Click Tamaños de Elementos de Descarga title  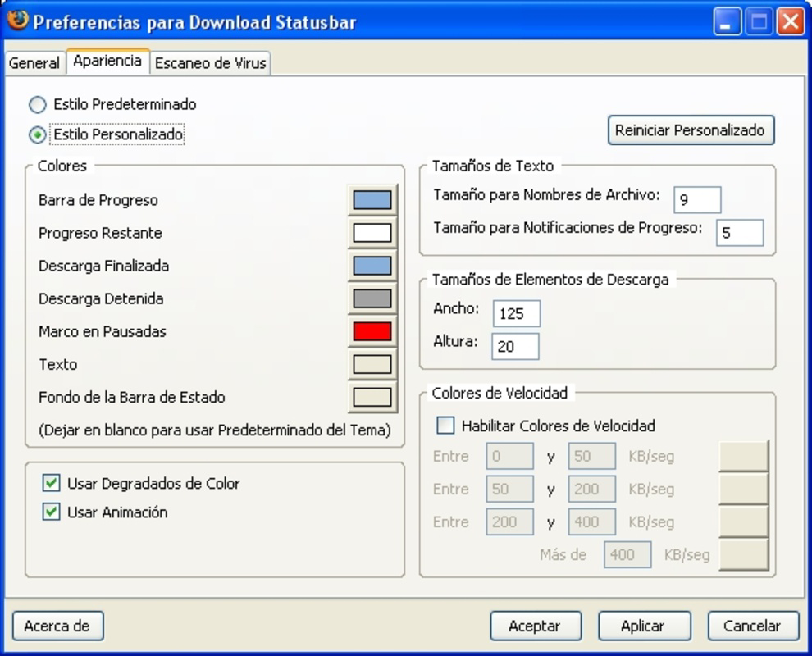(x=550, y=280)
